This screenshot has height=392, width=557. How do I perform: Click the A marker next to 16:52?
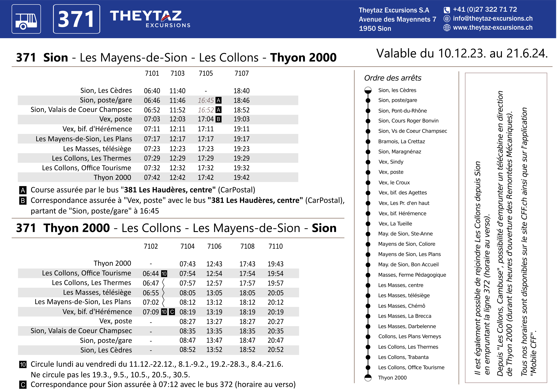[x=218, y=110]
